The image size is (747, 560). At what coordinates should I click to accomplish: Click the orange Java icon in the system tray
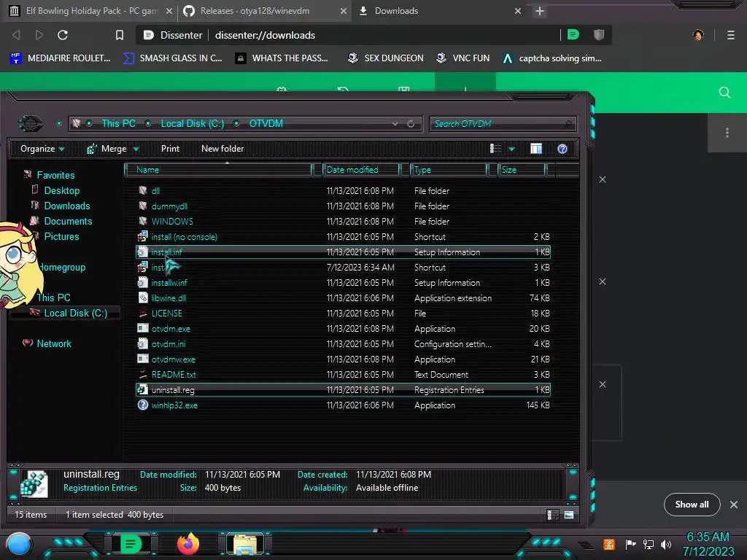click(x=609, y=544)
